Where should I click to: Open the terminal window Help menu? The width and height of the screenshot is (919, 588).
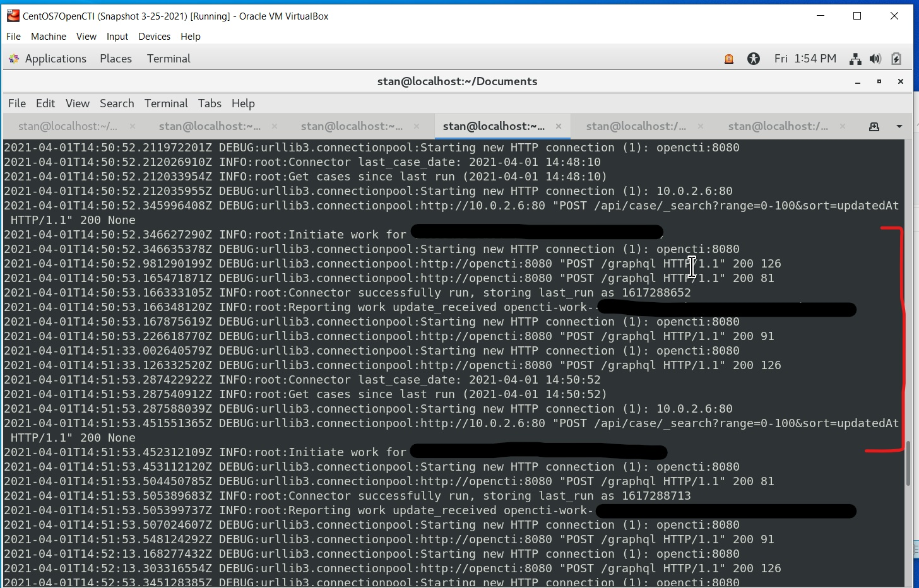pos(243,103)
